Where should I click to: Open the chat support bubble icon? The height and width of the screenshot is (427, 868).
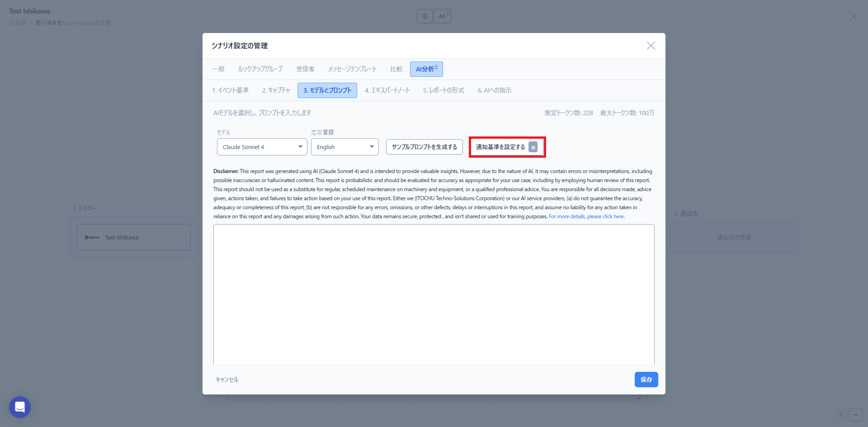pos(20,407)
